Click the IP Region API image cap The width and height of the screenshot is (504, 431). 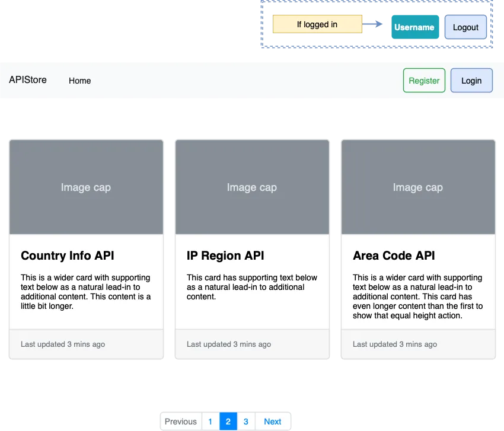pos(252,187)
